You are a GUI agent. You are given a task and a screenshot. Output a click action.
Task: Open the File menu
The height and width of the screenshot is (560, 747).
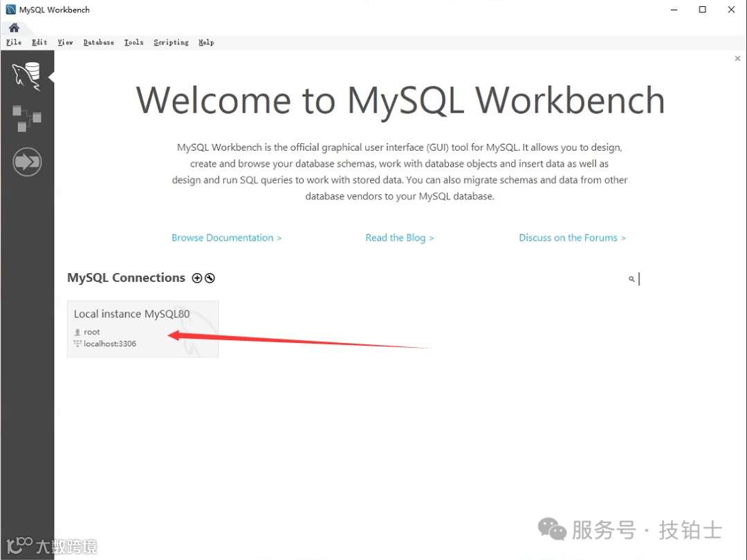[x=14, y=42]
